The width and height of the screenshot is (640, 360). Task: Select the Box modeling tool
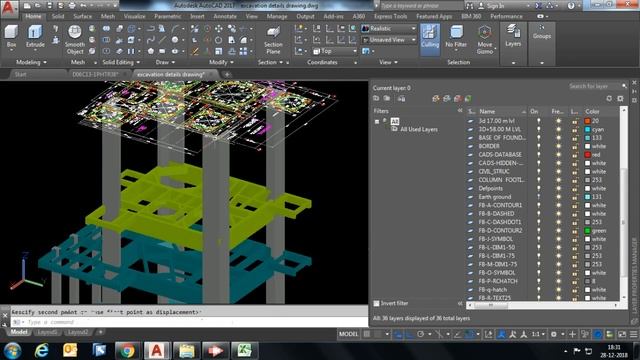point(11,37)
